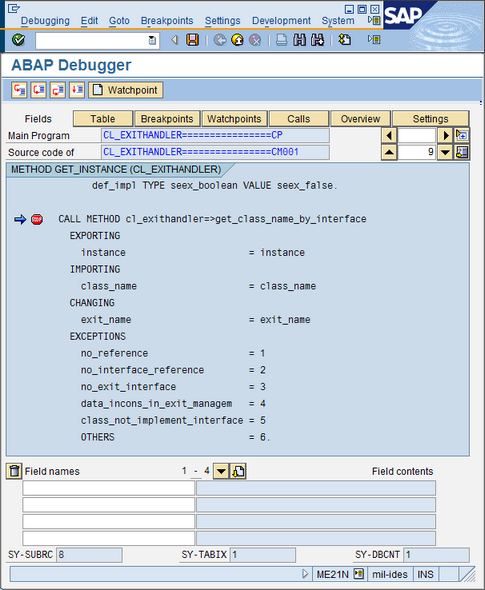Screen dimensions: 485x590
Task: Click the no_interface_reference exception line
Action: pyautogui.click(x=173, y=370)
